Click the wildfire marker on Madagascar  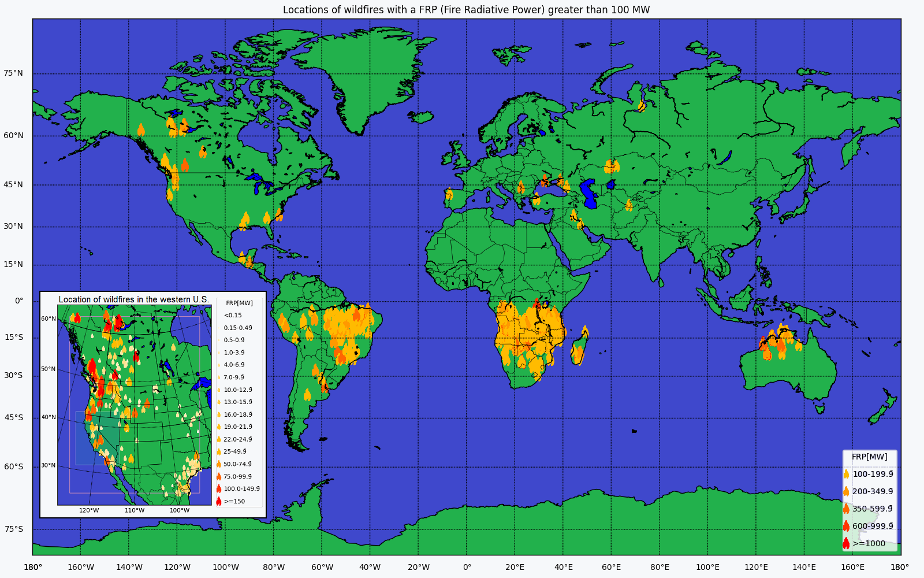coord(578,354)
